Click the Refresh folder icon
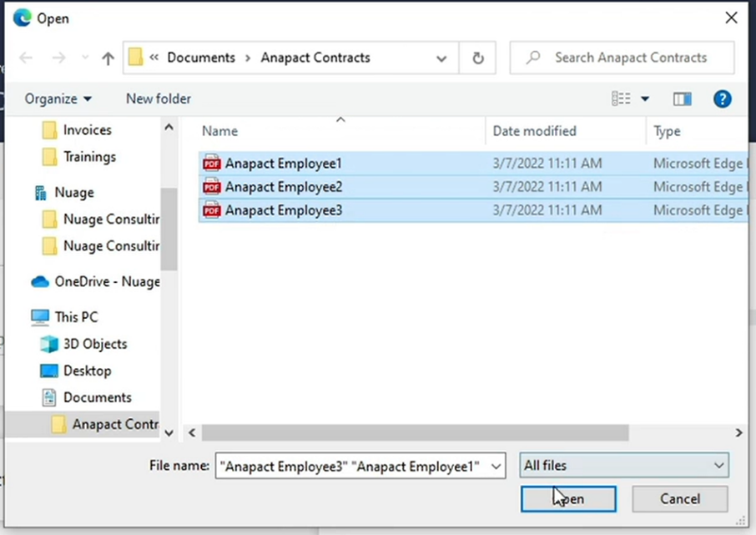Screen dimensions: 756x535 click(x=478, y=58)
